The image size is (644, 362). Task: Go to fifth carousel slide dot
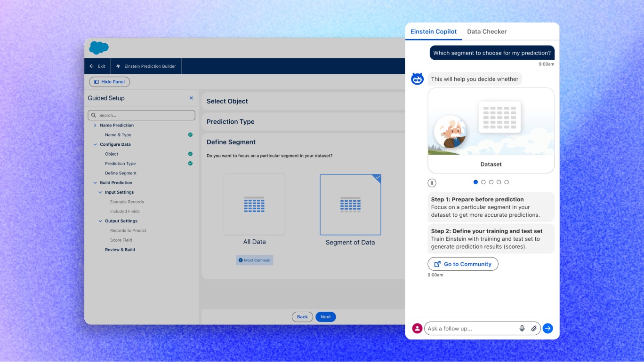507,182
